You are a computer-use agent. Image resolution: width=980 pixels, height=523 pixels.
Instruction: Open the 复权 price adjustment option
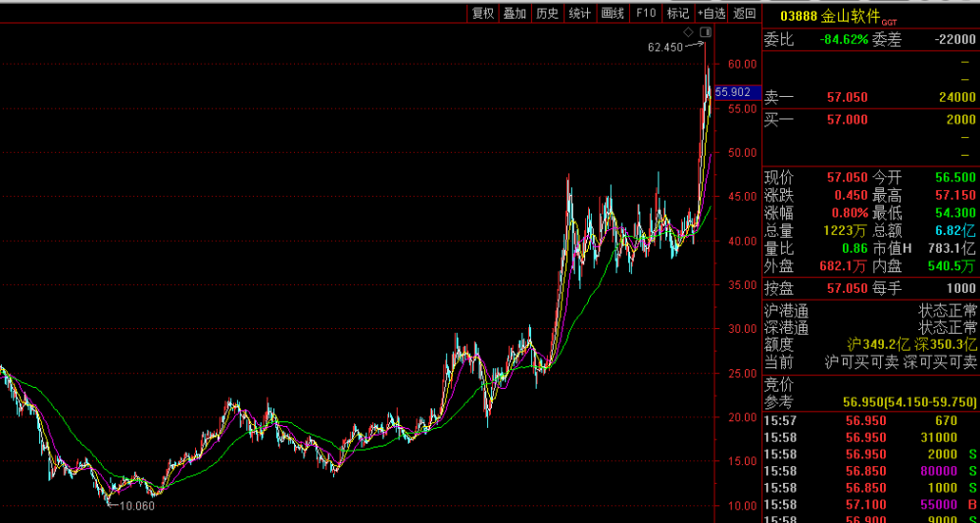[x=483, y=13]
